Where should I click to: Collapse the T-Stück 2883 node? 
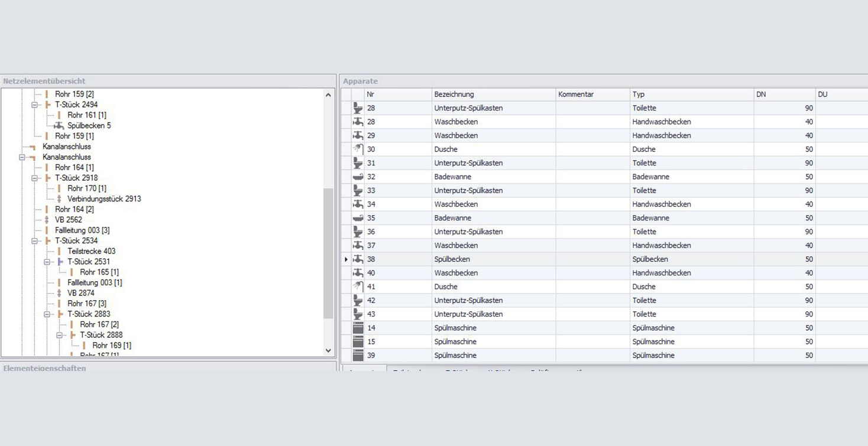pyautogui.click(x=47, y=314)
